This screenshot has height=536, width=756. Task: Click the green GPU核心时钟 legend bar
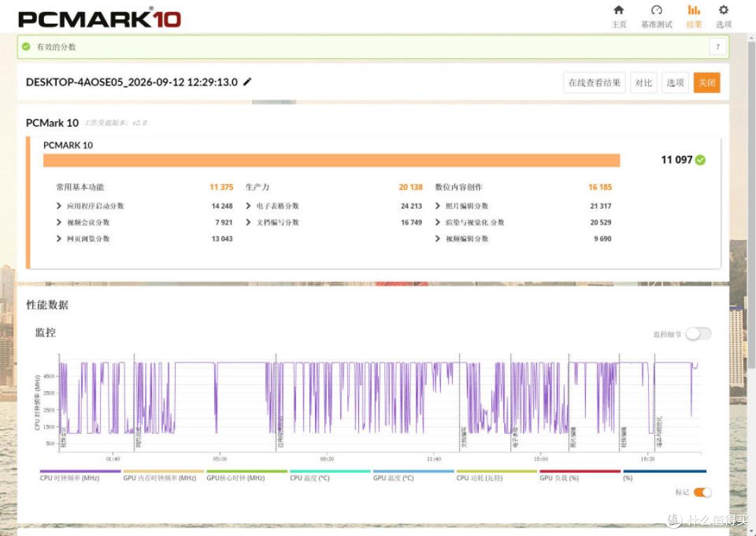click(x=247, y=472)
